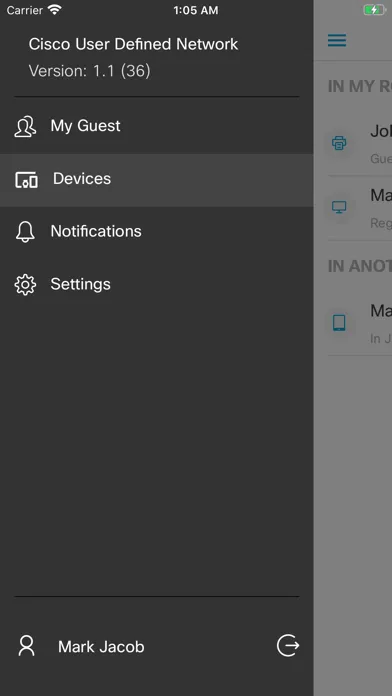Click the user profile icon beside Mark Jacob
This screenshot has width=392, height=696.
pos(27,646)
